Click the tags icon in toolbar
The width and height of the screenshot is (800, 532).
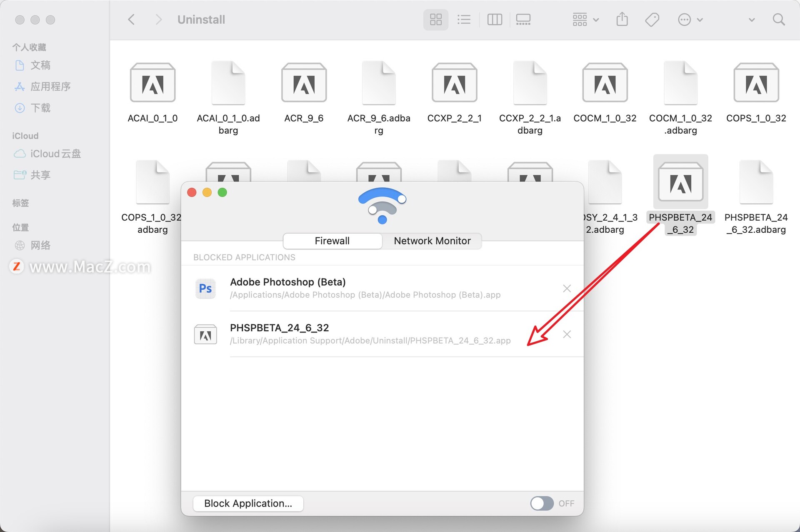[652, 19]
